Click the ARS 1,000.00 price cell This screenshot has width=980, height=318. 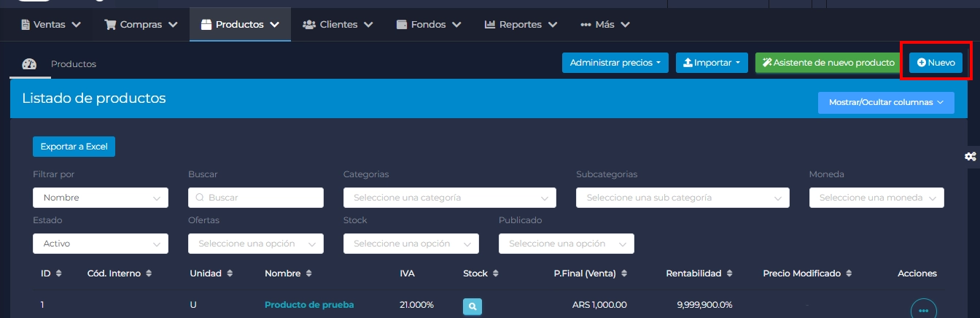(599, 305)
